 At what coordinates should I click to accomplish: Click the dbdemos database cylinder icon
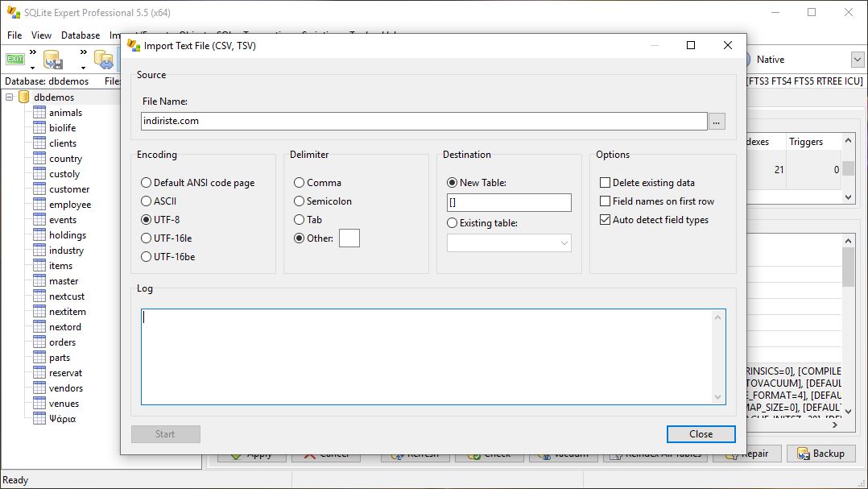pyautogui.click(x=24, y=97)
